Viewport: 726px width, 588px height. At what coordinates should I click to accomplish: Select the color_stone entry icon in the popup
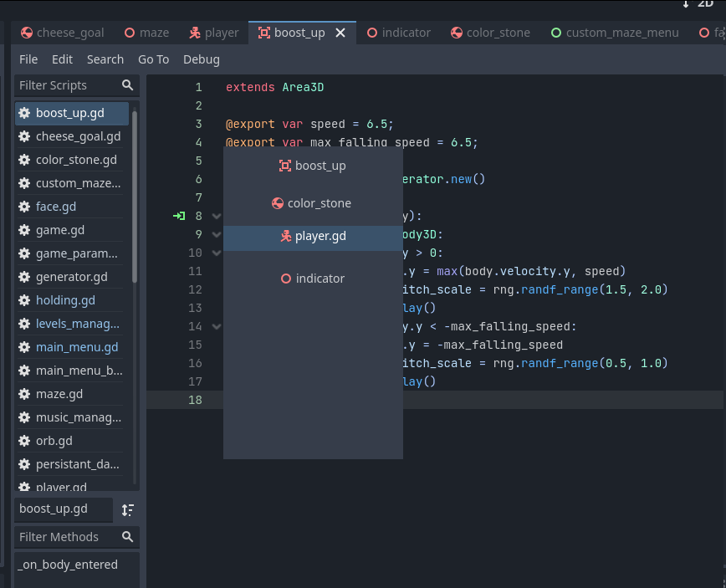click(276, 202)
